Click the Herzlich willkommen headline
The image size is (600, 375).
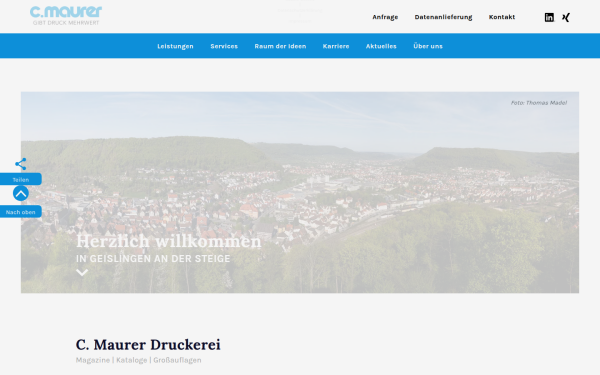pos(168,241)
